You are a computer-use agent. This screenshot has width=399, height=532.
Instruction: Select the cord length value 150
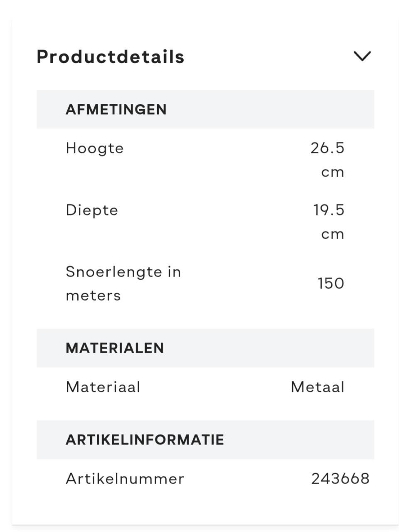(x=331, y=283)
